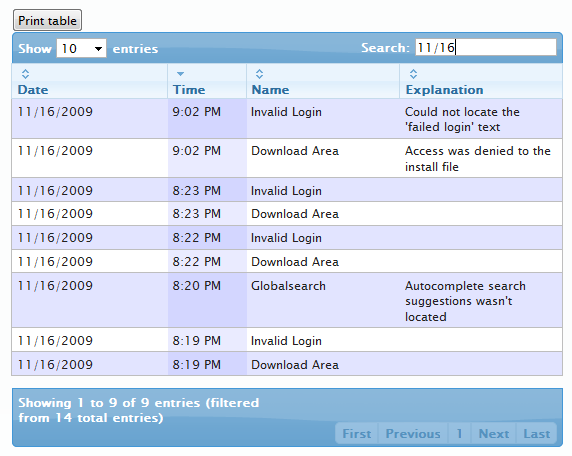Click the Name column header label
Screen dimensions: 572x456
[270, 90]
